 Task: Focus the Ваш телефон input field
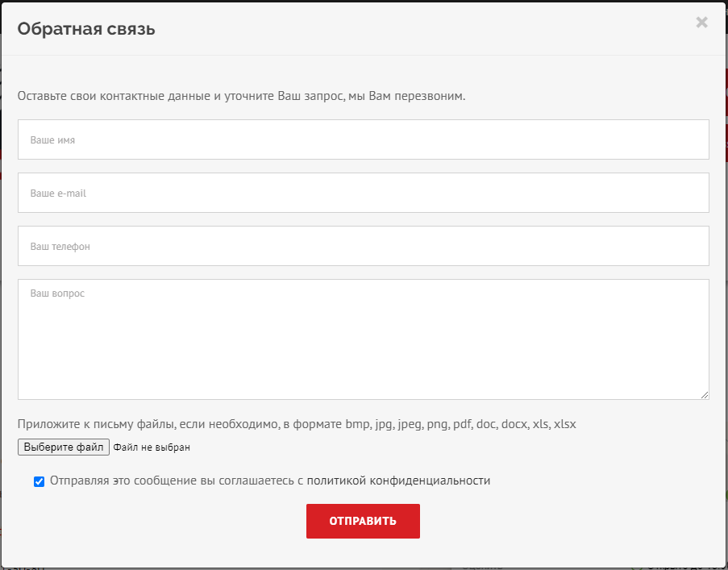click(x=363, y=246)
